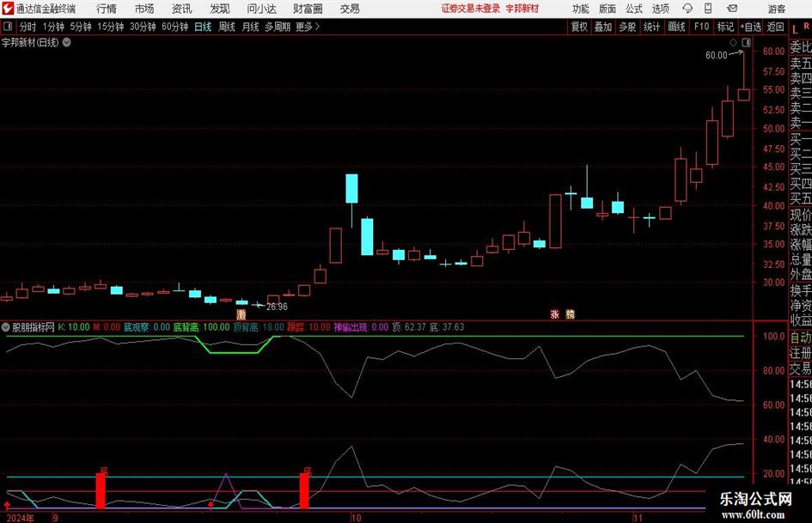This screenshot has width=812, height=523.
Task: Click the 多股 toolbar button
Action: tap(627, 27)
